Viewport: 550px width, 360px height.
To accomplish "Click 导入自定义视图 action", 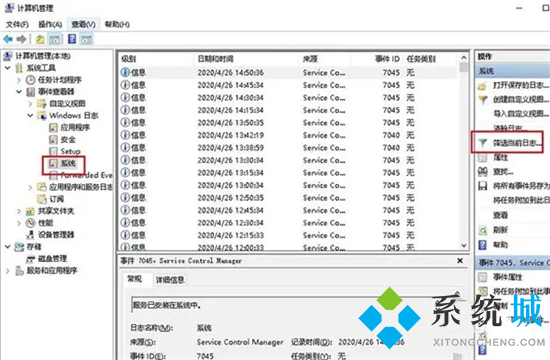I will click(x=521, y=113).
